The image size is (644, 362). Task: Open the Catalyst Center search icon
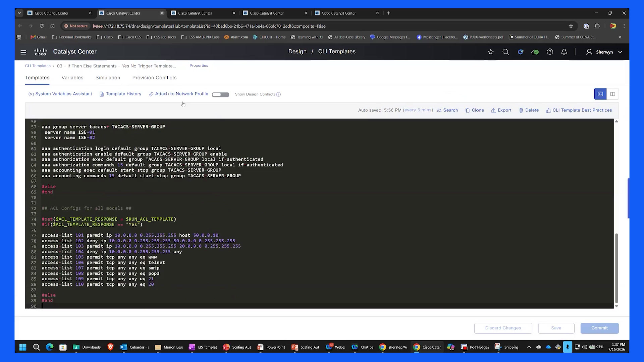click(x=505, y=52)
